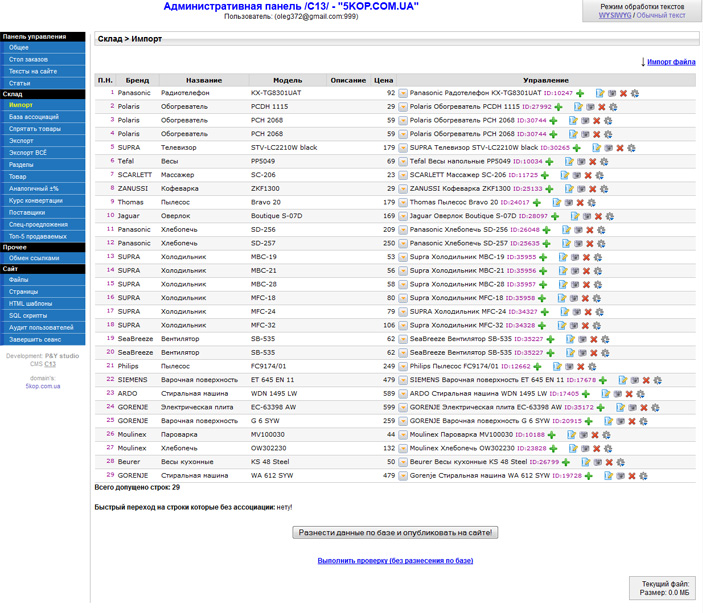Screen dimensions: 703x613
Task: Edit the Panasonic KX-TG8301UAT entry with pencil icon
Action: (600, 93)
